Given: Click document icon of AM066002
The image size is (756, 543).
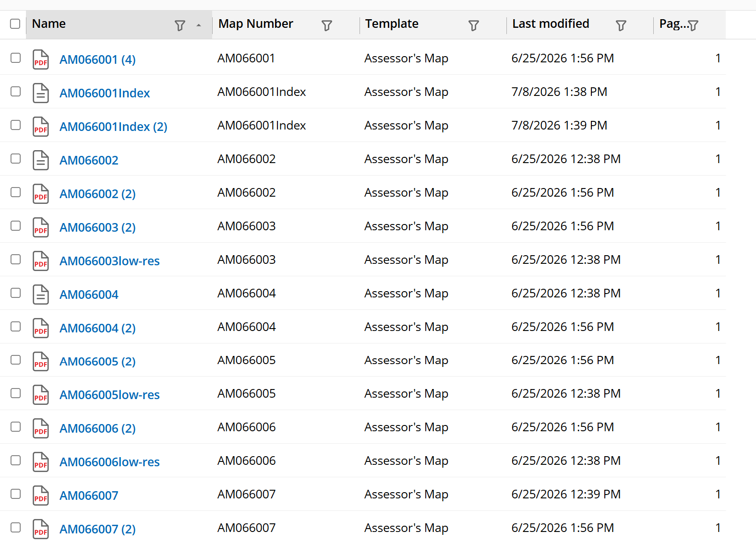Looking at the screenshot, I should point(41,160).
